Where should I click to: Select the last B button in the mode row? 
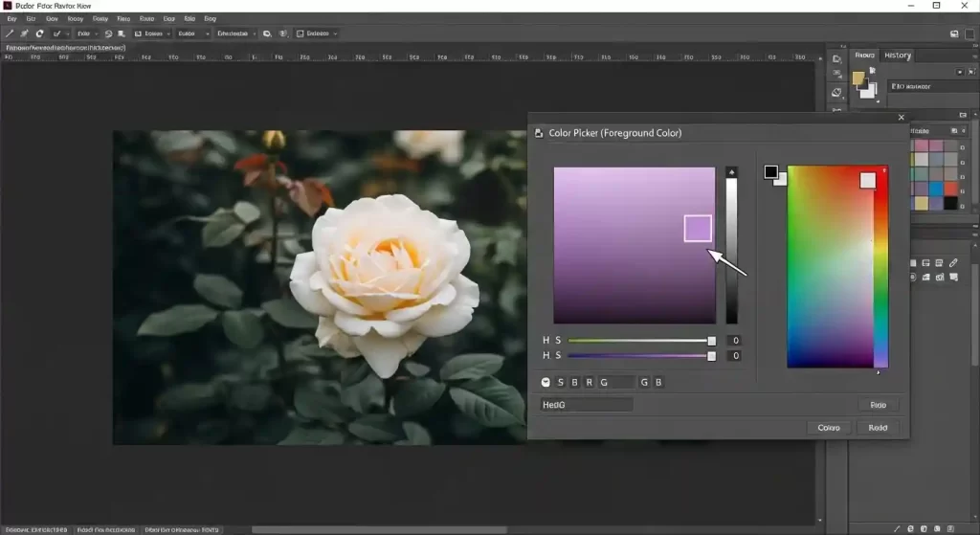point(658,383)
